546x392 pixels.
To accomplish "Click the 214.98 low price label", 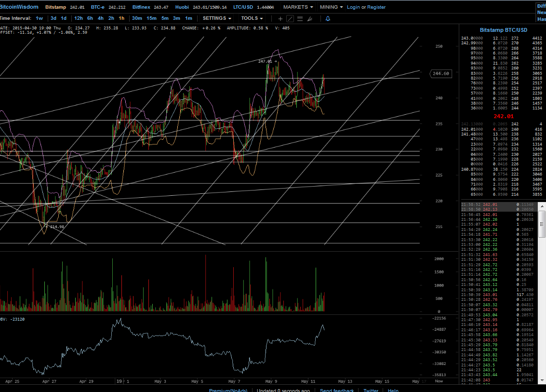I will click(57, 227).
